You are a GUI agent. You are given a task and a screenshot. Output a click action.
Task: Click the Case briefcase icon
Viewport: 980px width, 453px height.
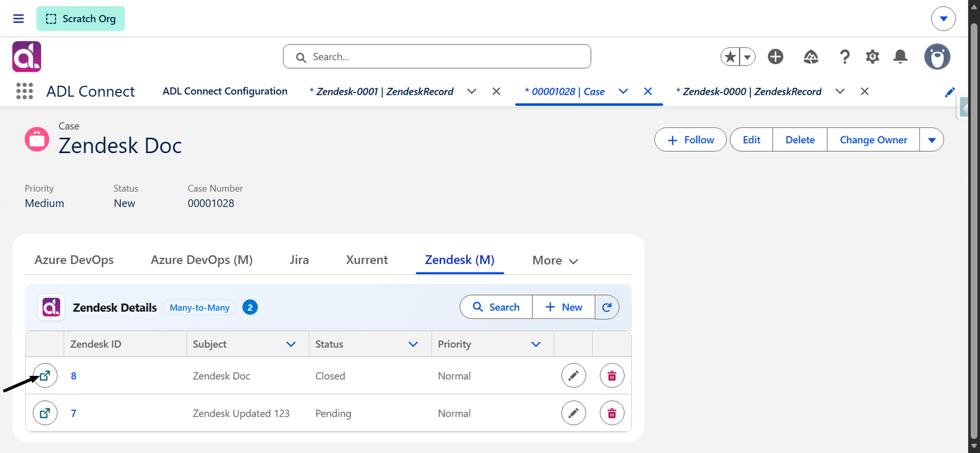click(x=37, y=139)
